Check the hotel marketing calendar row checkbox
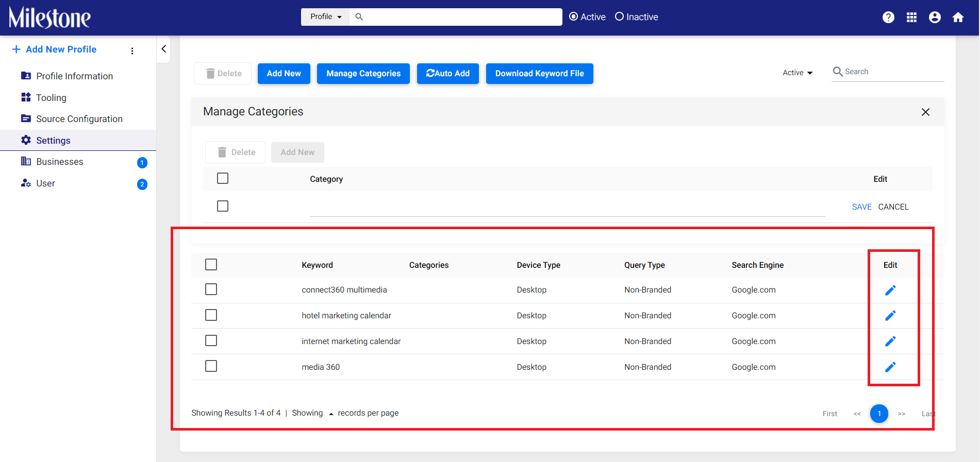The width and height of the screenshot is (980, 462). [x=211, y=315]
